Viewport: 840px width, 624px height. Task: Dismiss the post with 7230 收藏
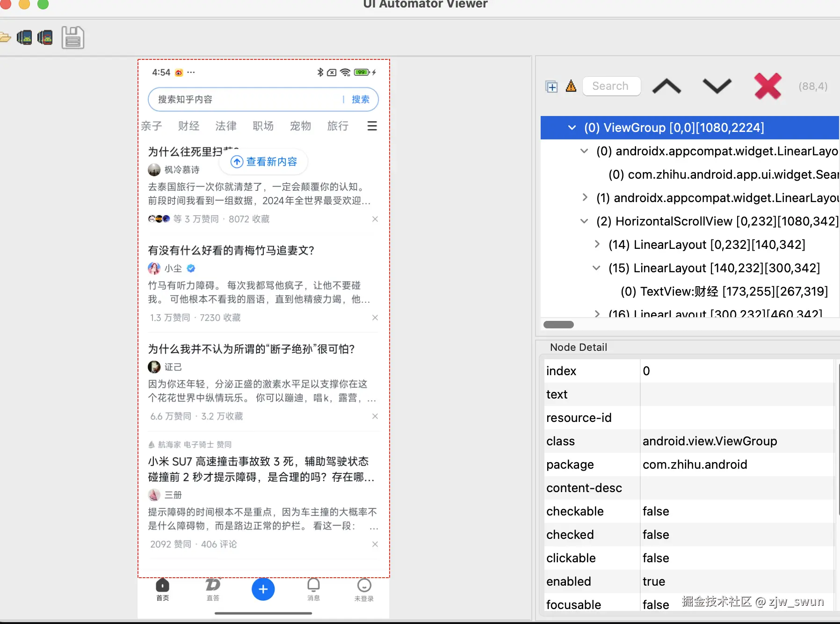tap(375, 318)
